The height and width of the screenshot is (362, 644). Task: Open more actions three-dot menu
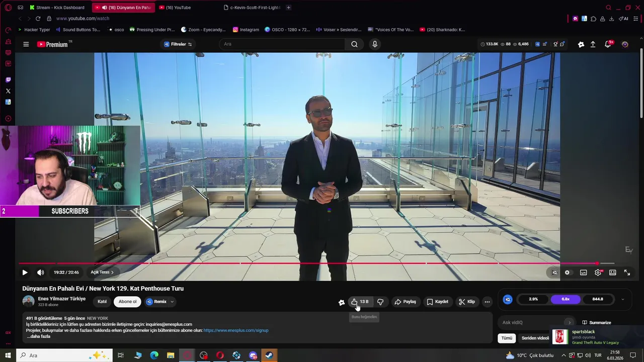click(487, 302)
